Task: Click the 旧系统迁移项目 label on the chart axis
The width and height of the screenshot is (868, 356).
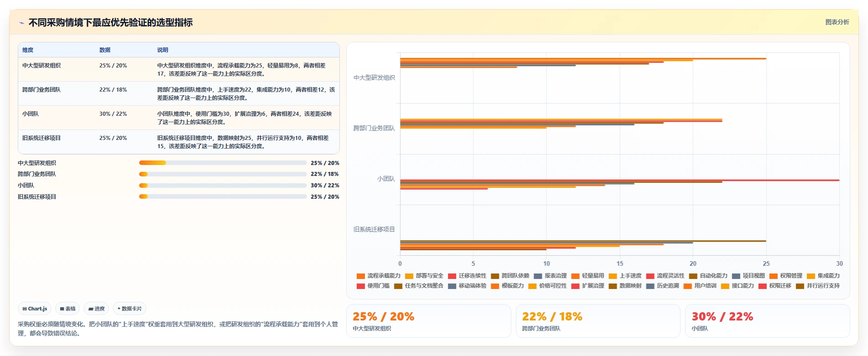Action: click(x=374, y=230)
